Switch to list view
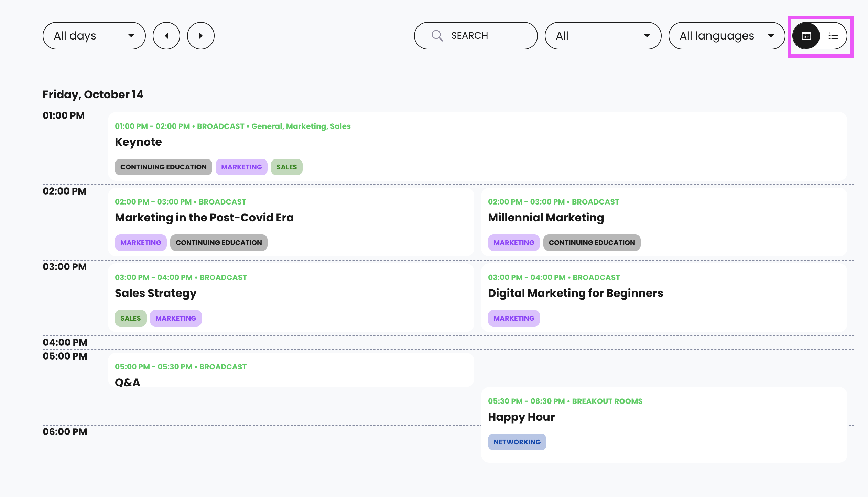 (833, 36)
